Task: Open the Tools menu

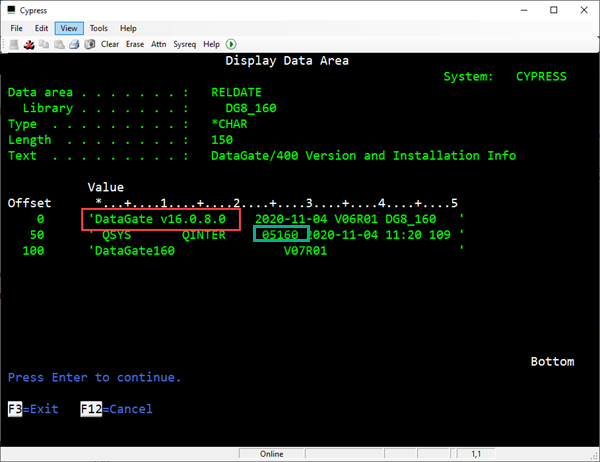Action: pyautogui.click(x=99, y=28)
